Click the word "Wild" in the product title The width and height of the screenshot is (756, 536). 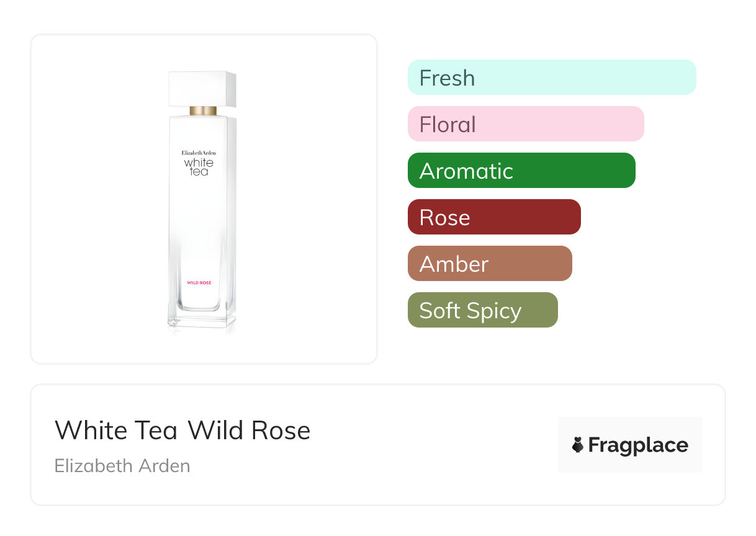click(x=215, y=431)
